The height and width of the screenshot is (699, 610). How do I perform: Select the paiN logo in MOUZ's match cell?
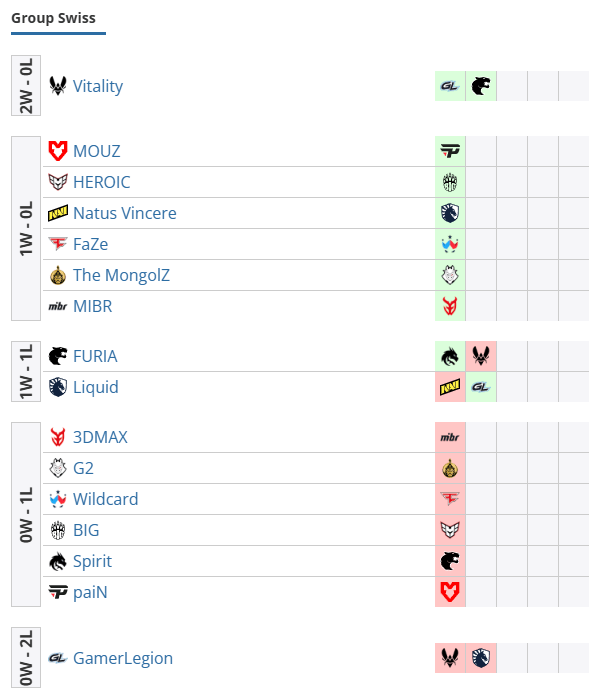450,151
